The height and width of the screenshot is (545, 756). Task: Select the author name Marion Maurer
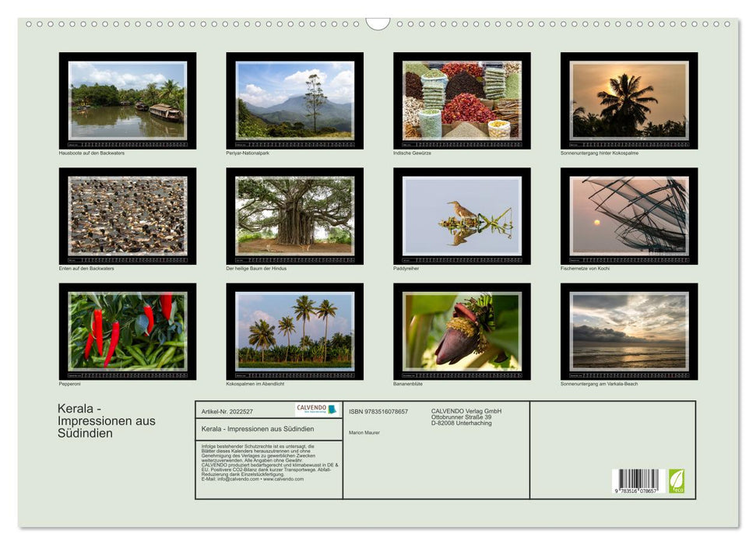pyautogui.click(x=364, y=433)
